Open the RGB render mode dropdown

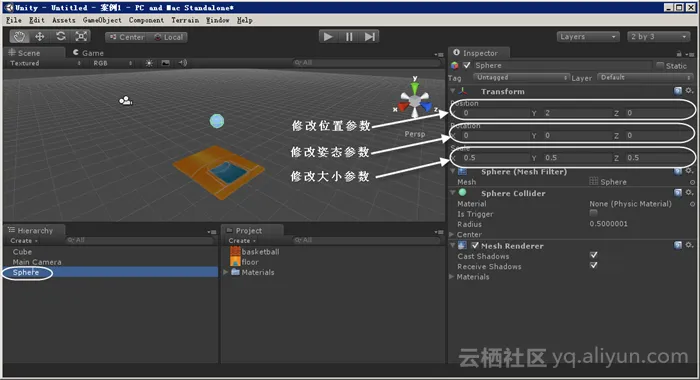coord(112,63)
